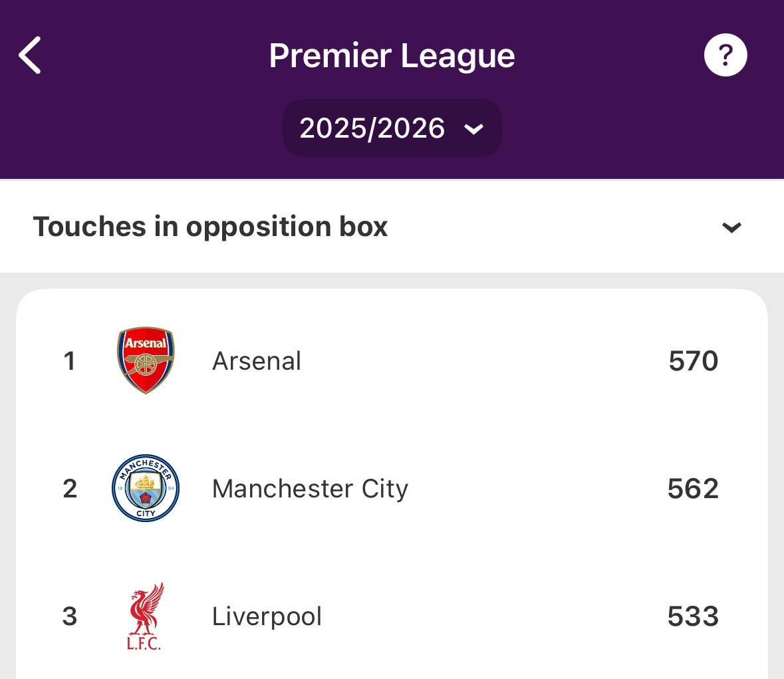Click Arsenal's 570 touches value
The image size is (784, 679).
point(693,361)
